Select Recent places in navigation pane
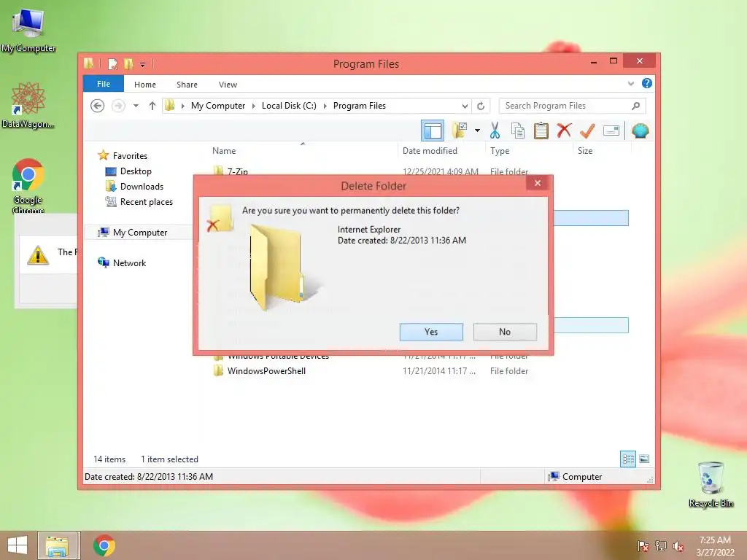This screenshot has height=560, width=747. pos(146,202)
